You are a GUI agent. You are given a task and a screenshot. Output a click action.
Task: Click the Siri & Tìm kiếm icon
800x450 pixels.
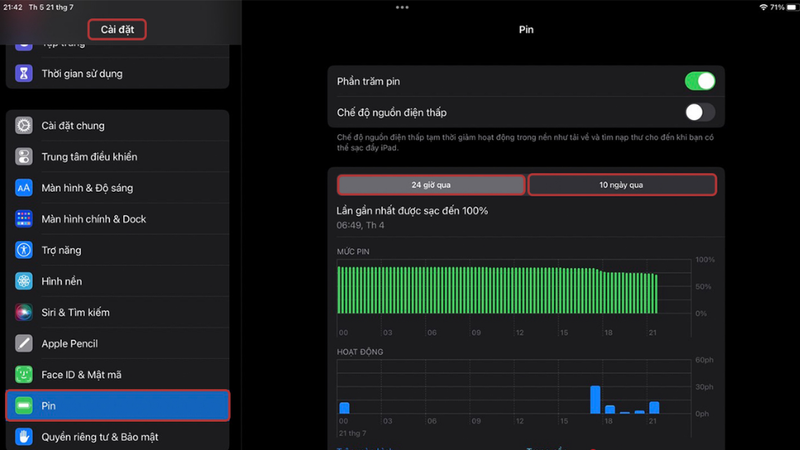point(23,312)
